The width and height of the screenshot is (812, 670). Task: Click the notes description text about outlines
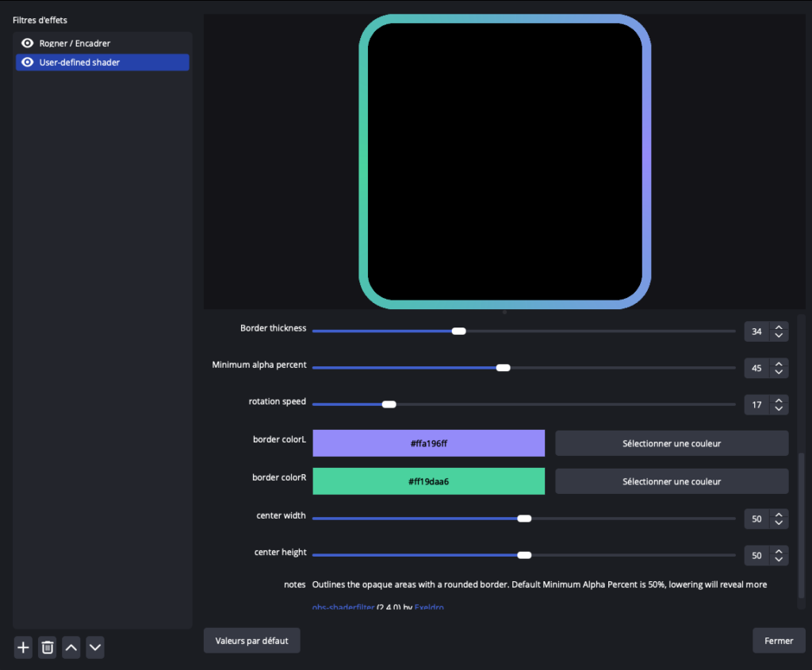pyautogui.click(x=539, y=584)
